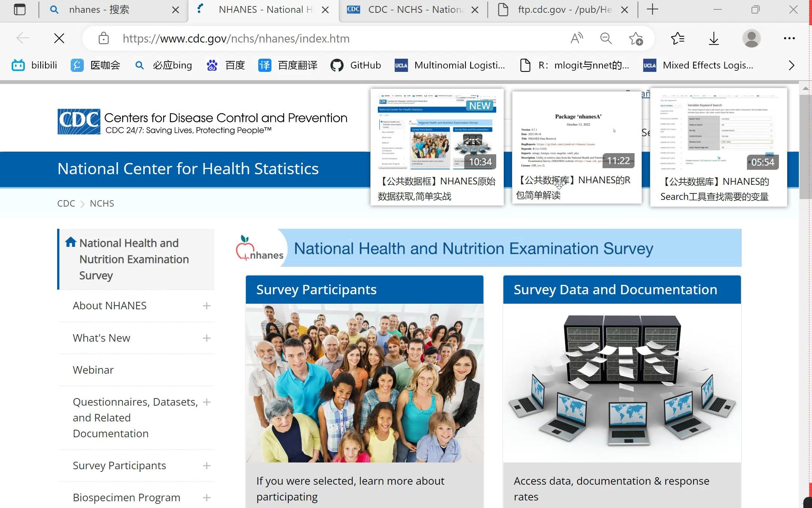Screen dimensions: 812x508
Task: Open the downloads arrow icon
Action: click(714, 38)
